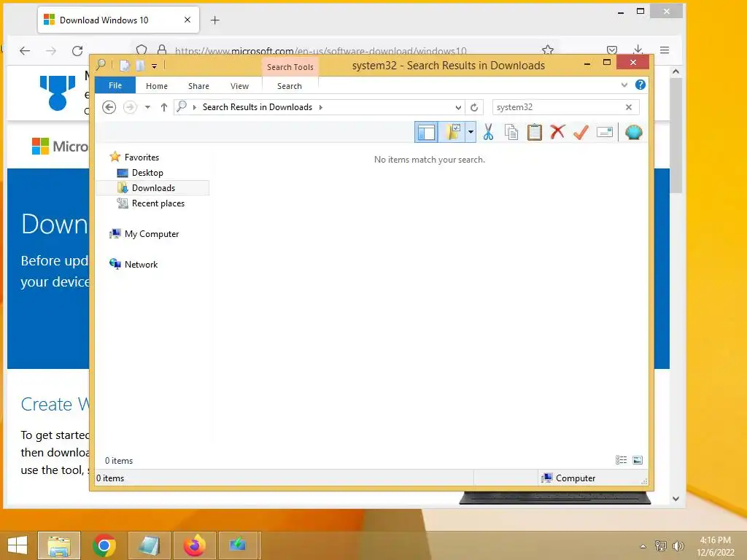Show hidden system tray icons

click(x=643, y=546)
